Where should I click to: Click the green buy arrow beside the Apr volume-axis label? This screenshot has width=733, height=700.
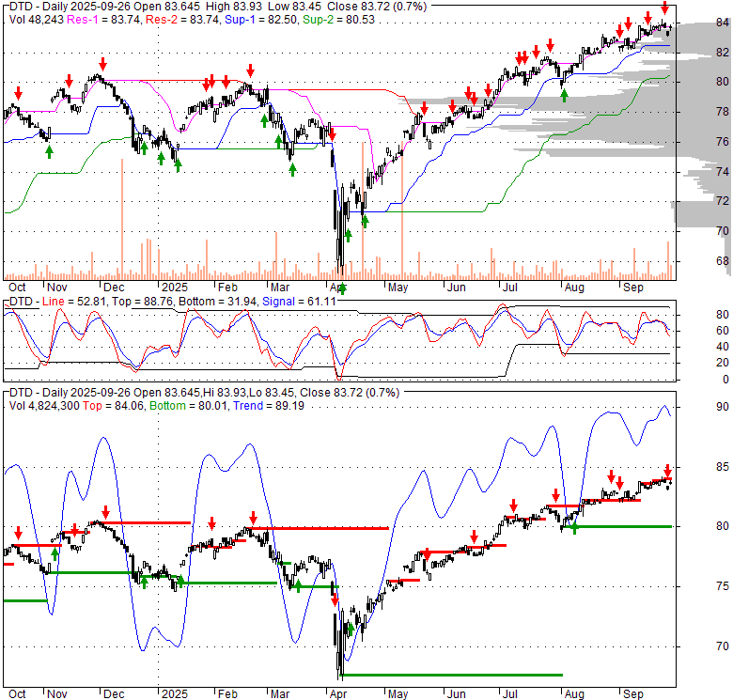click(343, 288)
